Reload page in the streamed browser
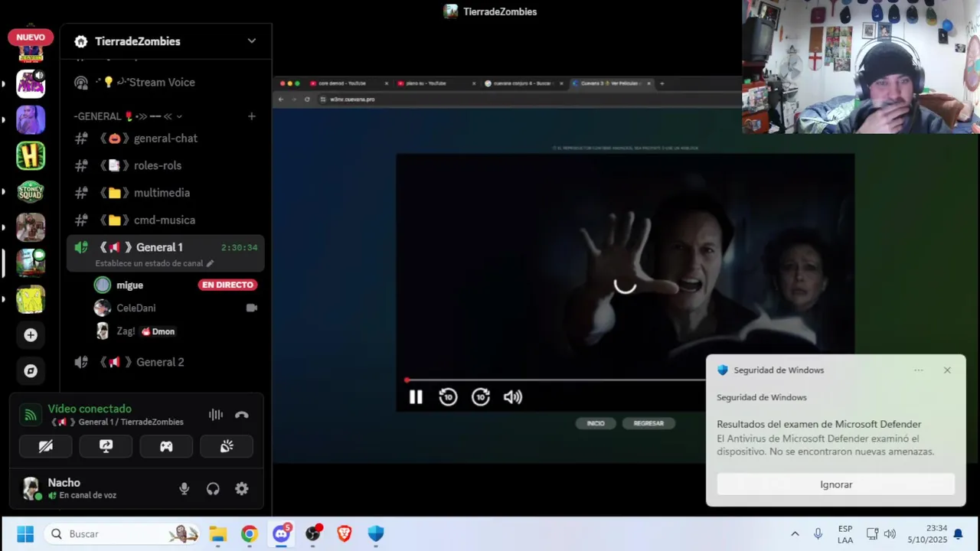Image resolution: width=980 pixels, height=551 pixels. (307, 99)
